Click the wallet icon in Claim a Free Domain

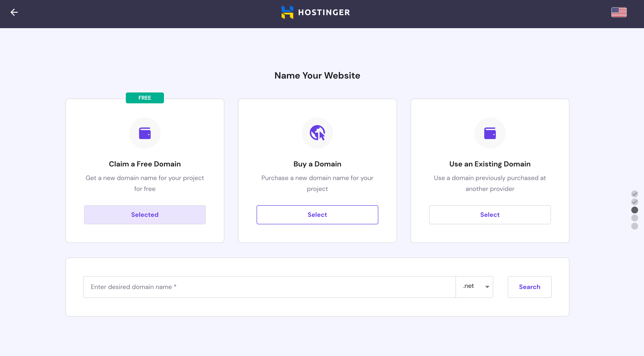tap(145, 133)
